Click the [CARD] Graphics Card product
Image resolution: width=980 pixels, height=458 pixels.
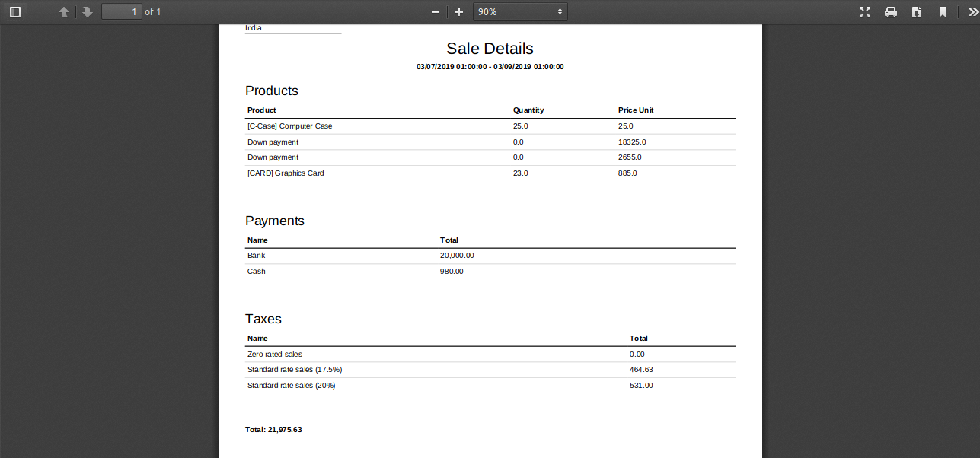(x=286, y=173)
